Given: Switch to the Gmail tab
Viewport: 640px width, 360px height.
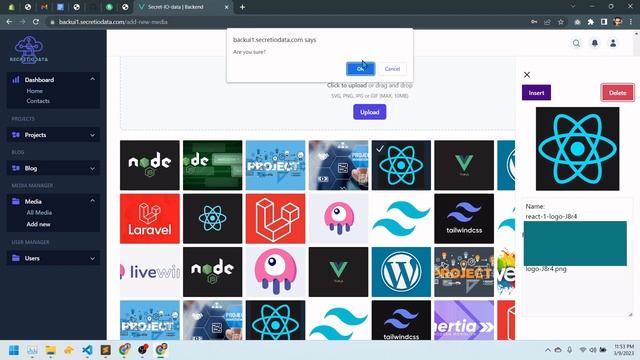Looking at the screenshot, I should 44,7.
